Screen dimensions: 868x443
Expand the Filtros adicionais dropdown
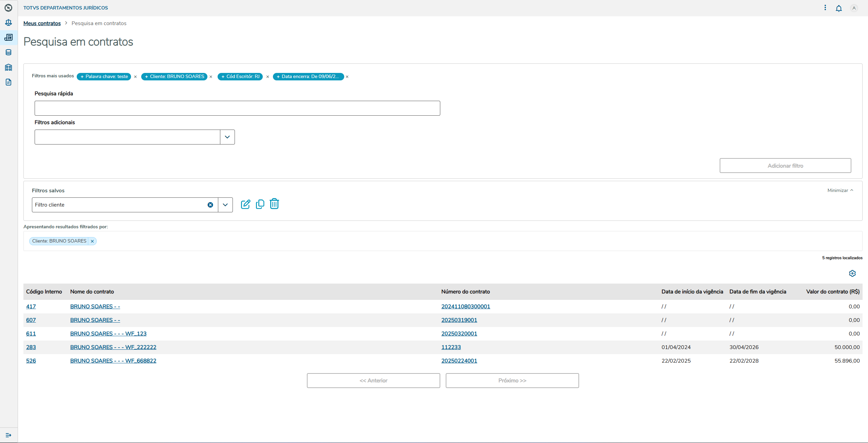coord(227,137)
